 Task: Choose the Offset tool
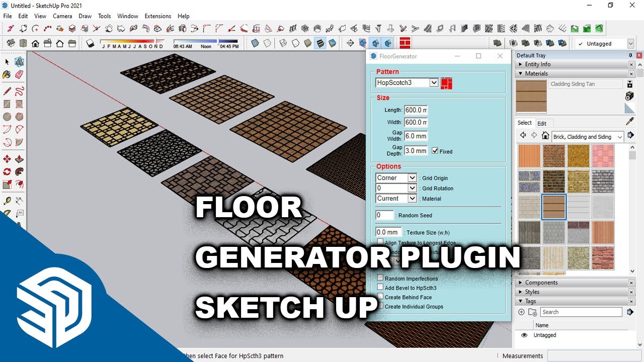[x=19, y=185]
